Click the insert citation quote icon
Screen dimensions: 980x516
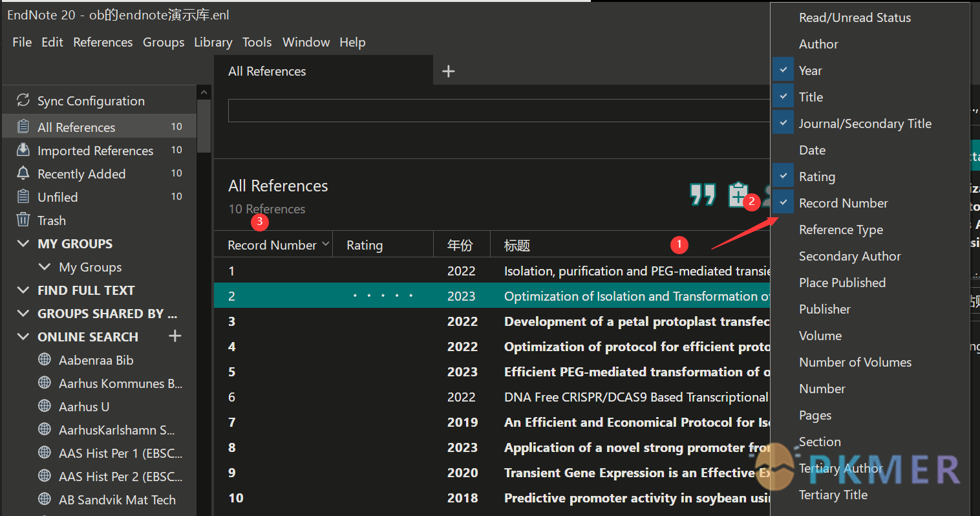point(703,194)
